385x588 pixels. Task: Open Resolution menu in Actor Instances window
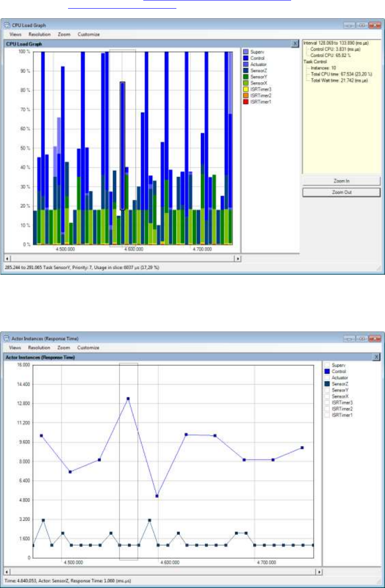pos(39,348)
